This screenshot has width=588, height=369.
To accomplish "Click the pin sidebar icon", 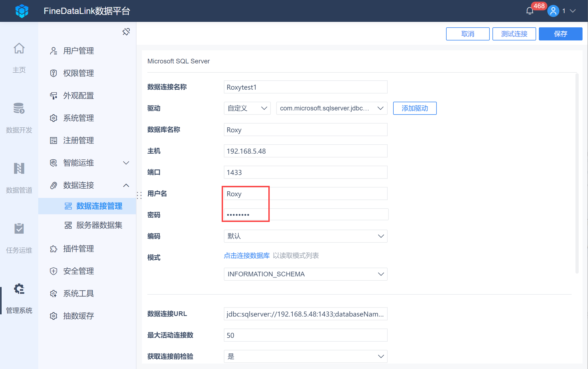I will coord(126,32).
